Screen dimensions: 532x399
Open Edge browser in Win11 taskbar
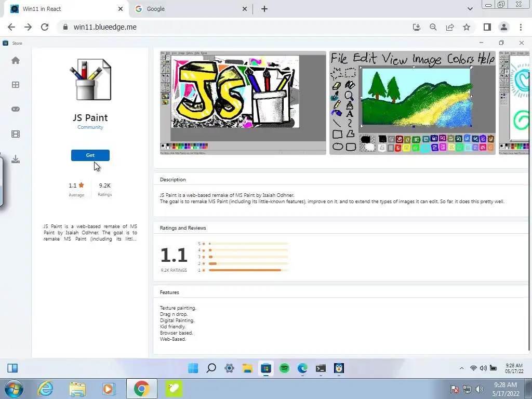302,368
